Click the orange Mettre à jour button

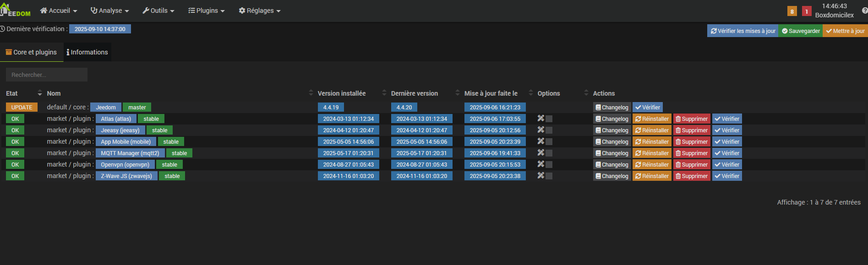pyautogui.click(x=845, y=31)
